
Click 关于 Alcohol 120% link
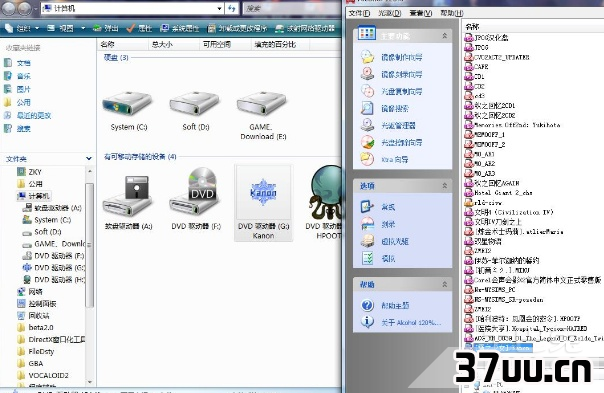pyautogui.click(x=411, y=322)
